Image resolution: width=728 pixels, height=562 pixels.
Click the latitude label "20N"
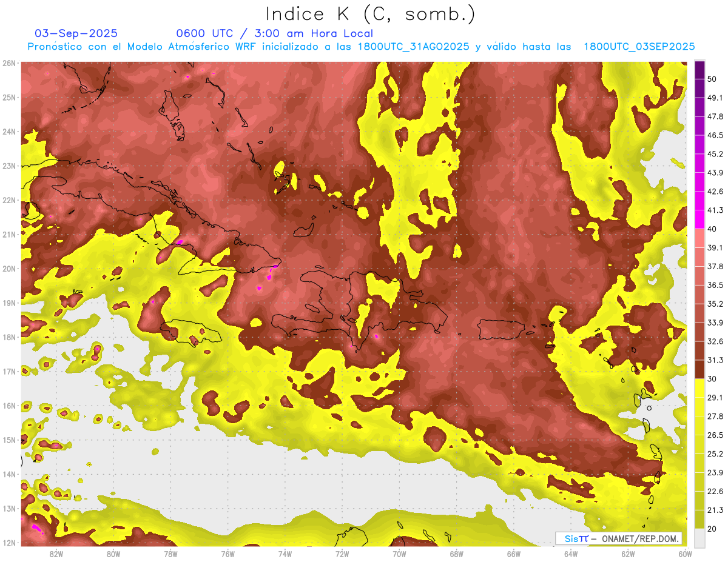coord(9,269)
